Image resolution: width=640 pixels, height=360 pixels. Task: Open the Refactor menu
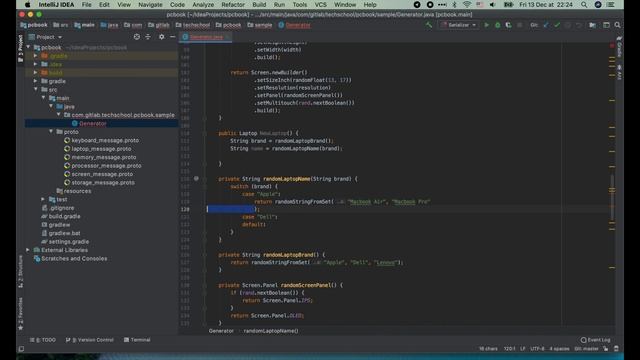point(233,5)
